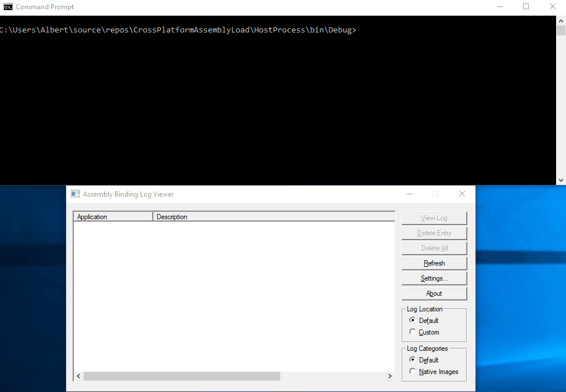This screenshot has height=392, width=566.
Task: Click the log list scroll right arrow
Action: tap(391, 376)
